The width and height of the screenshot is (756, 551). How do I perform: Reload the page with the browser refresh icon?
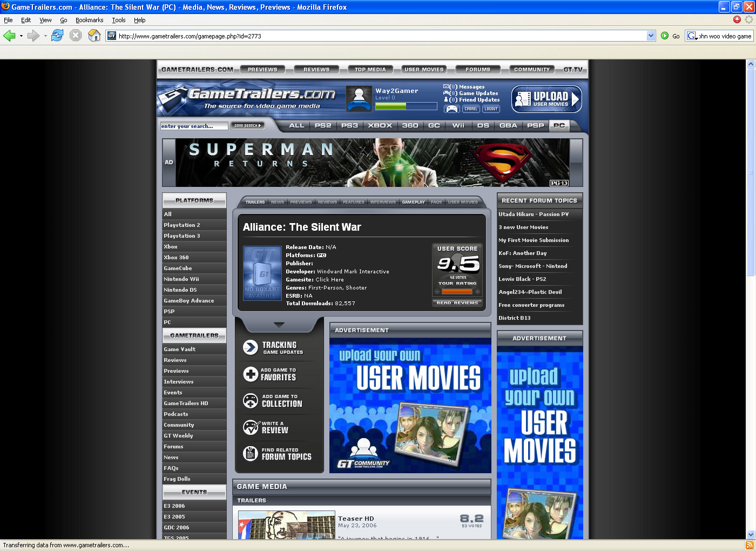pos(57,36)
